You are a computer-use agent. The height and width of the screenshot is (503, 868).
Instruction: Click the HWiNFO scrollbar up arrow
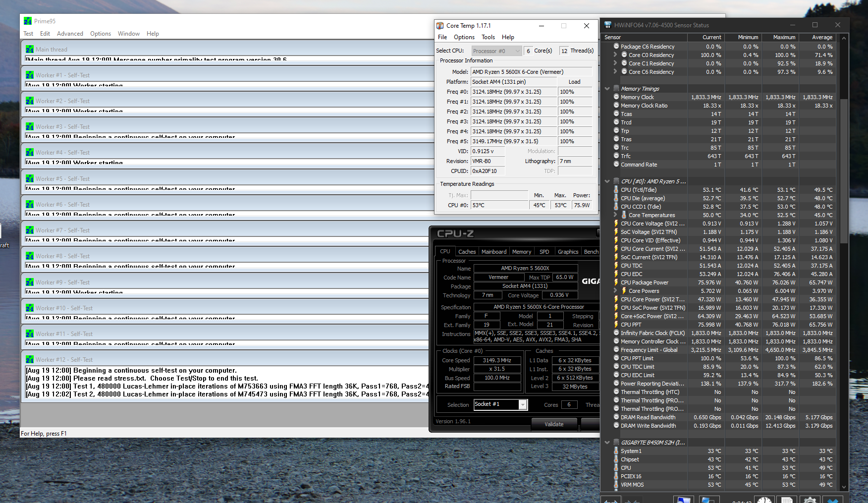coord(844,38)
